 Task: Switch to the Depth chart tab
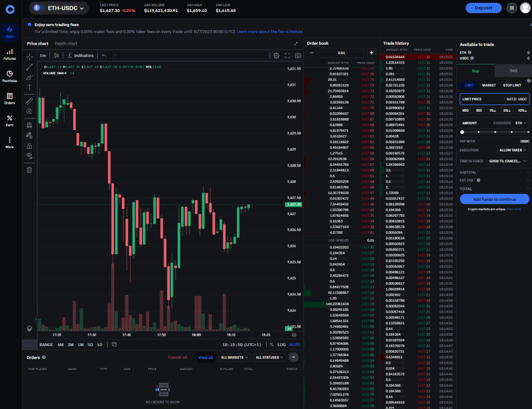(65, 43)
